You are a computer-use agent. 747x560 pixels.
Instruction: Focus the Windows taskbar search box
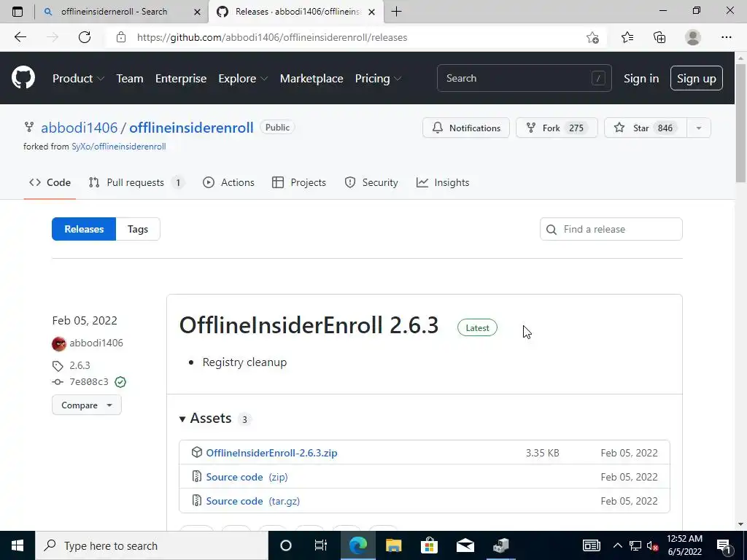pos(152,545)
